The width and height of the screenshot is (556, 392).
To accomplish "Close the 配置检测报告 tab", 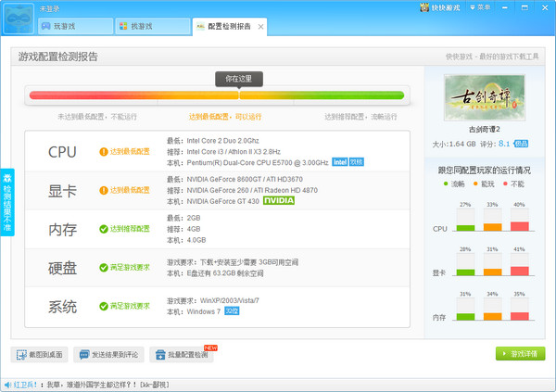I will click(x=260, y=27).
